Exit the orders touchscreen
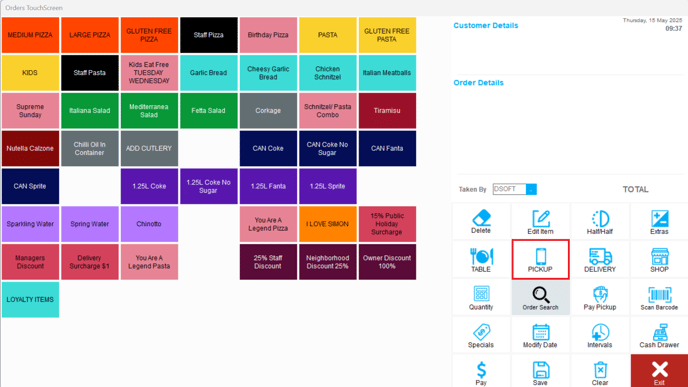The width and height of the screenshot is (688, 387). [659, 371]
